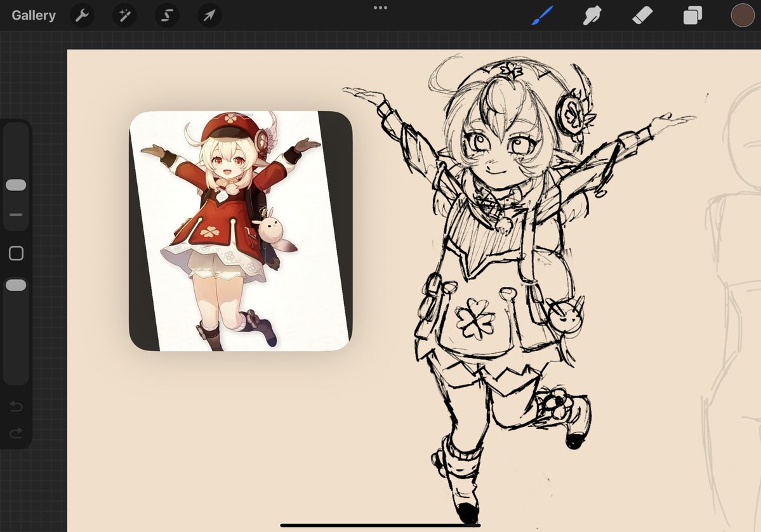
Task: Open the Layers panel
Action: pyautogui.click(x=692, y=15)
